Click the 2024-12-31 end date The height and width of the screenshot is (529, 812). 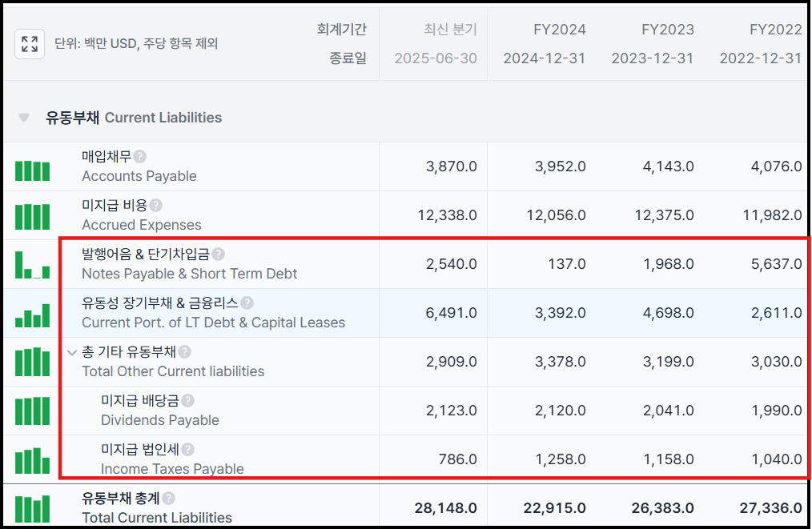point(545,58)
